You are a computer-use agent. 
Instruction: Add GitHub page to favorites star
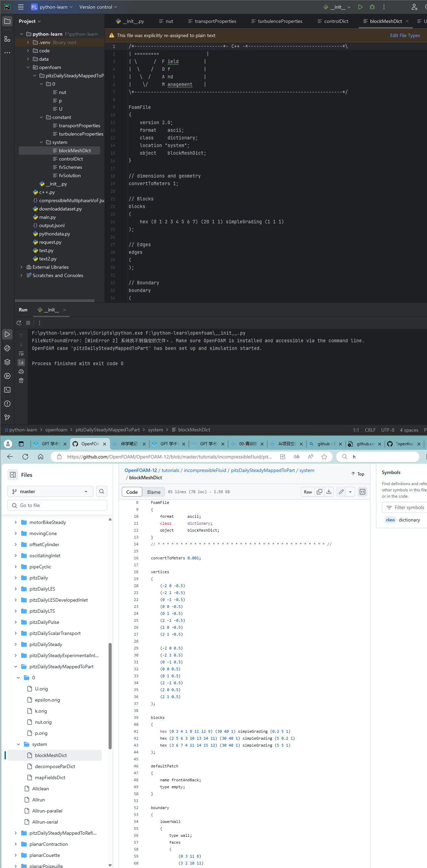point(324,457)
